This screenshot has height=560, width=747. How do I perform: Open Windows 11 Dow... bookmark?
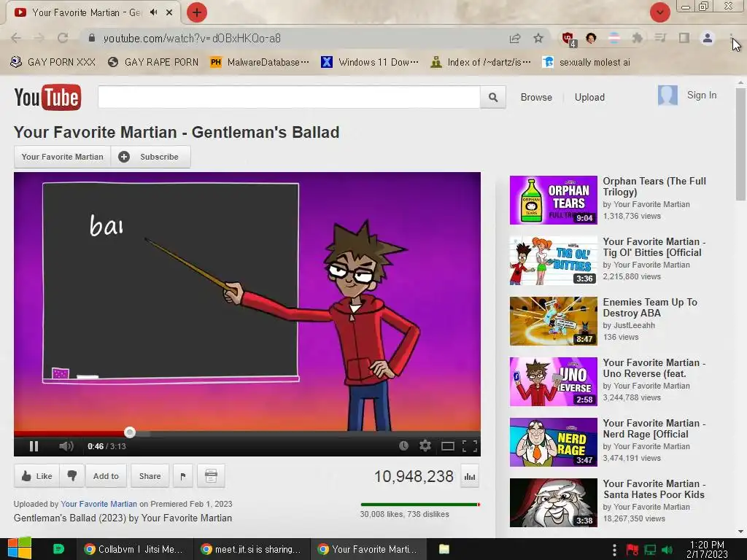[370, 63]
